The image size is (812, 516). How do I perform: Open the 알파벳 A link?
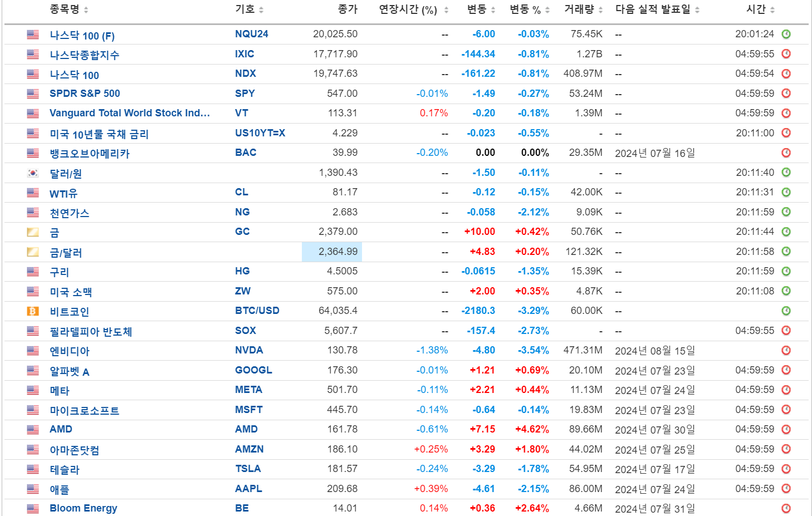pos(70,371)
